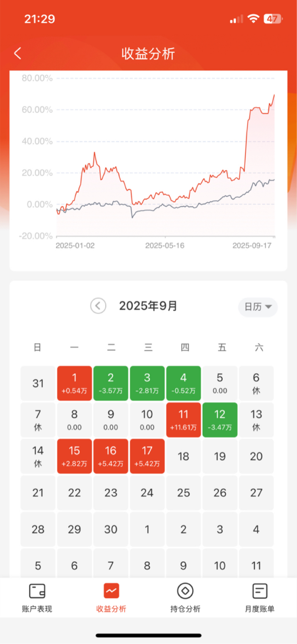Open 持仓分析 diamond icon
Viewport: 297px width, 644px height.
185,591
